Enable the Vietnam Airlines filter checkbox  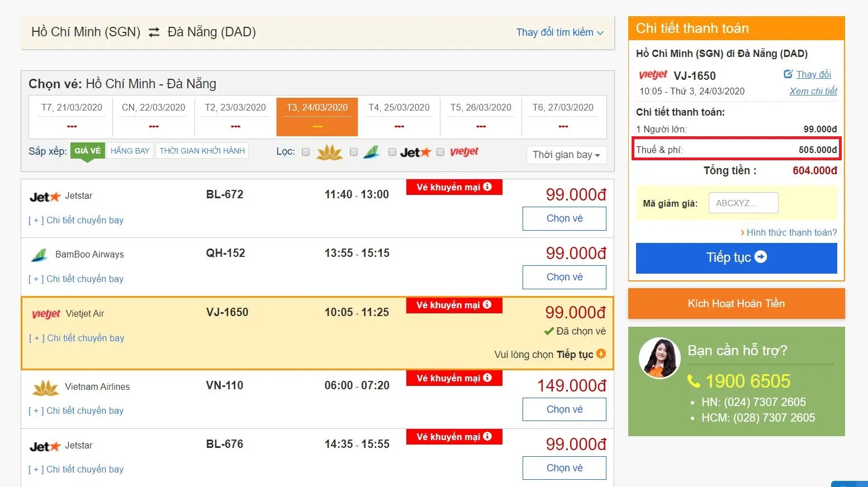click(x=305, y=151)
